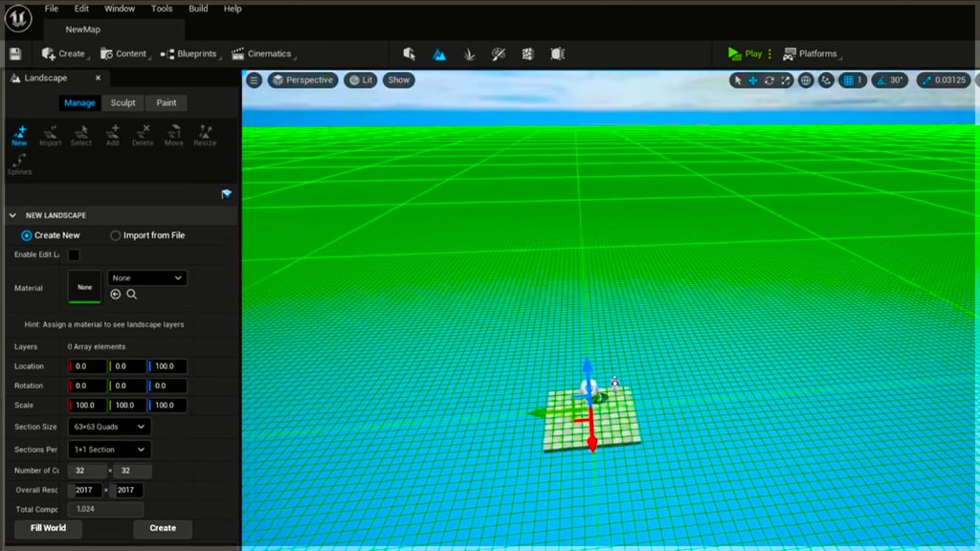Select the Import from File radio button

(x=115, y=235)
